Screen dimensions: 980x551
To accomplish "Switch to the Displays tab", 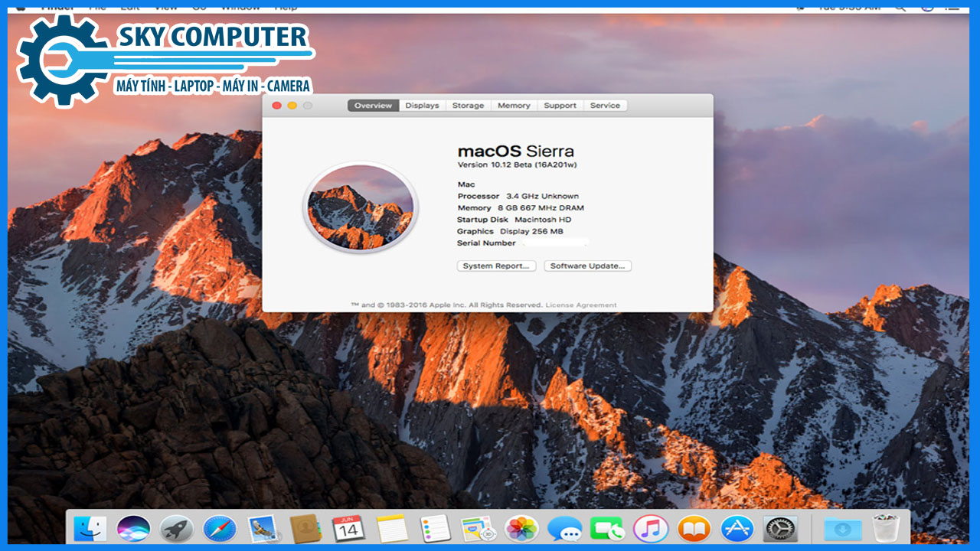I will (x=422, y=106).
